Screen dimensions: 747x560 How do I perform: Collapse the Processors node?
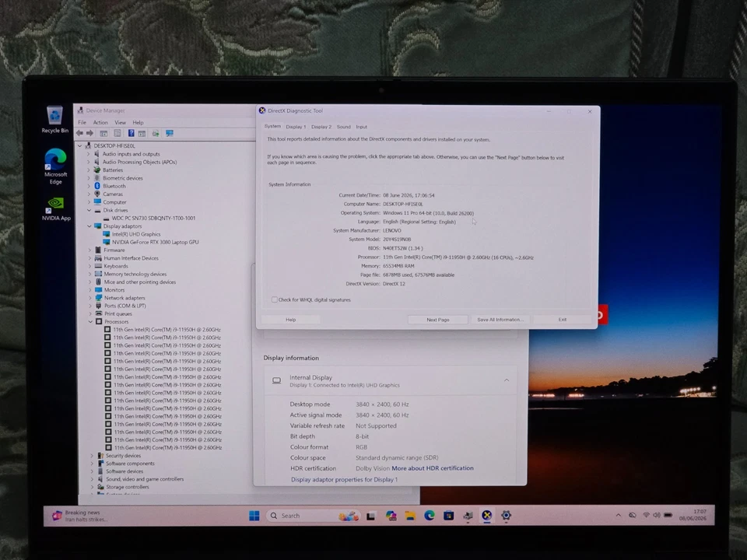tap(90, 321)
